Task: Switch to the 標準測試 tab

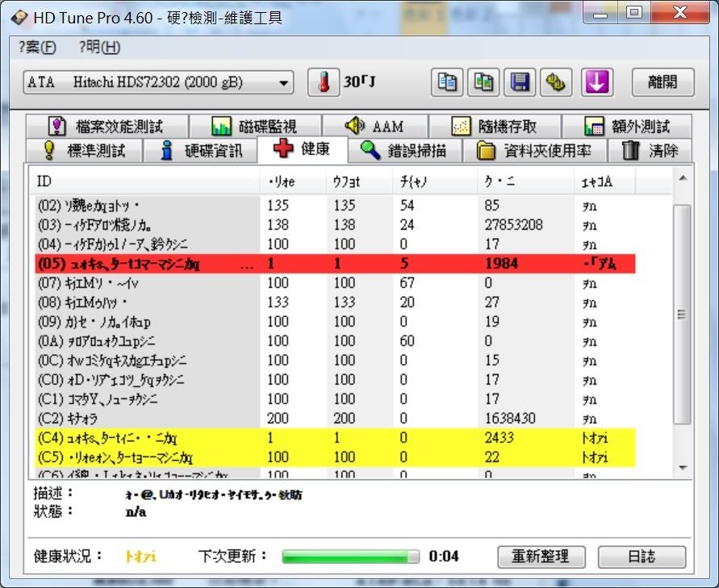Action: point(84,150)
